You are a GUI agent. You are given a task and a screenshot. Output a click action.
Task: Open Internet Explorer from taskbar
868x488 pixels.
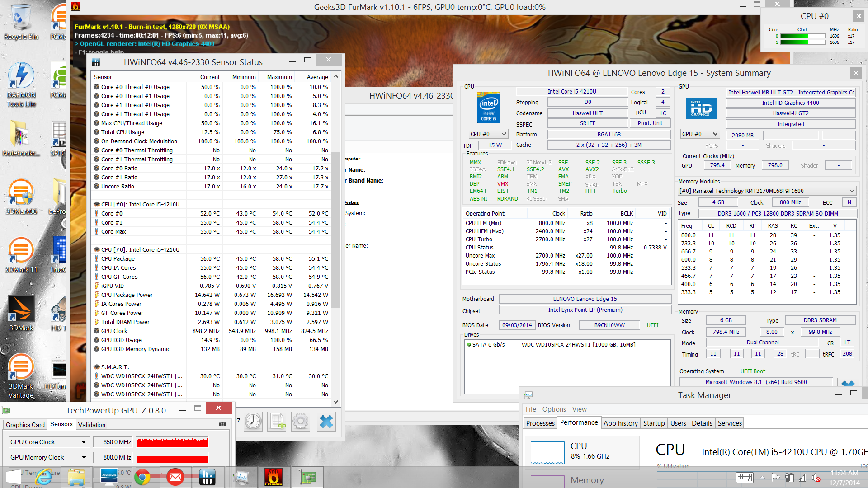tap(44, 477)
